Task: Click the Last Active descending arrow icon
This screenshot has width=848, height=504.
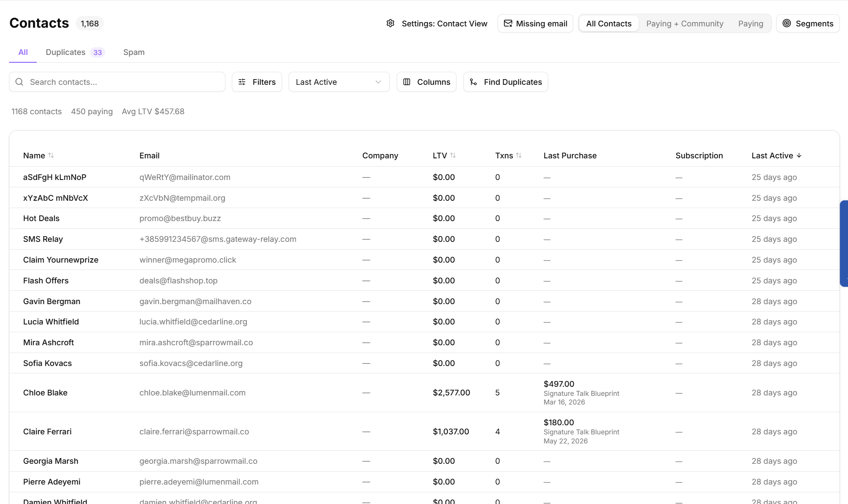Action: [x=799, y=155]
